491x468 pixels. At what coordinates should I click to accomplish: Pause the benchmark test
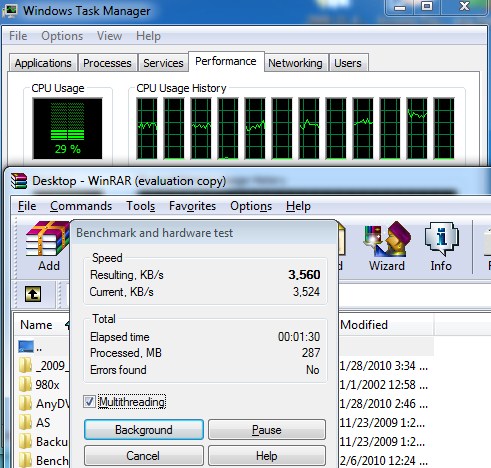[x=267, y=429]
